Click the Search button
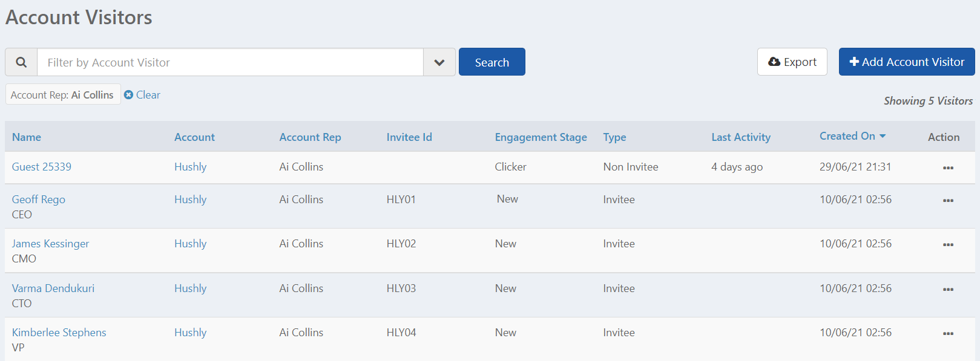 click(x=492, y=62)
